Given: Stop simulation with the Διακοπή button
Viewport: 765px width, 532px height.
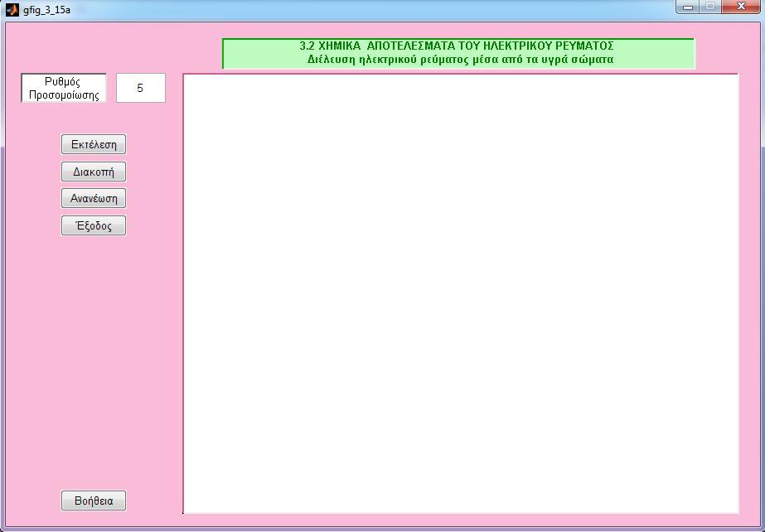Looking at the screenshot, I should pyautogui.click(x=94, y=172).
